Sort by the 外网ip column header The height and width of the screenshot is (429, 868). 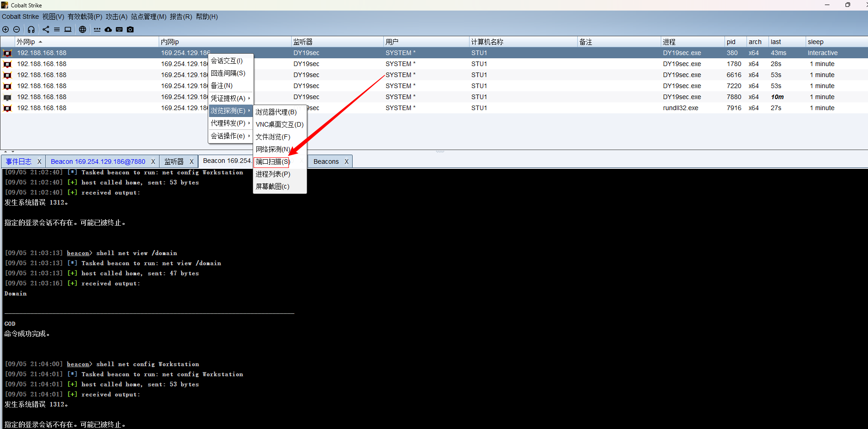(x=86, y=42)
